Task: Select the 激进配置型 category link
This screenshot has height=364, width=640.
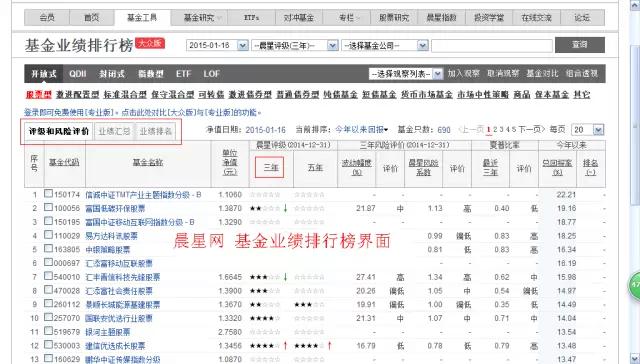Action: pyautogui.click(x=78, y=95)
